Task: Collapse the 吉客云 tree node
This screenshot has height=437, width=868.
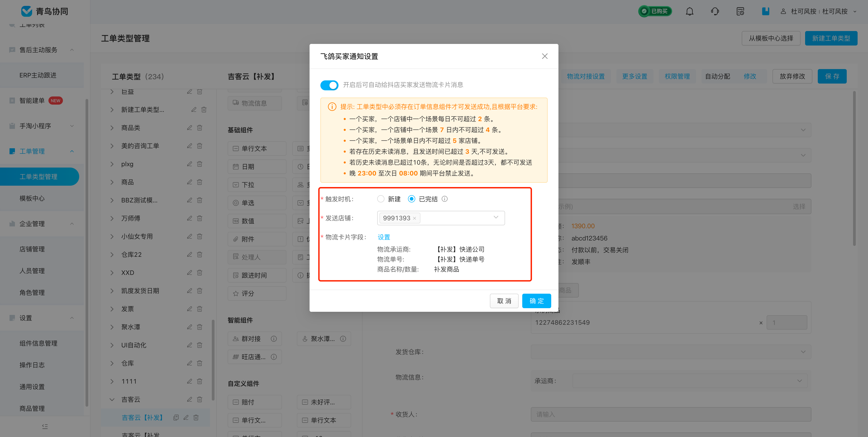Action: tap(112, 400)
